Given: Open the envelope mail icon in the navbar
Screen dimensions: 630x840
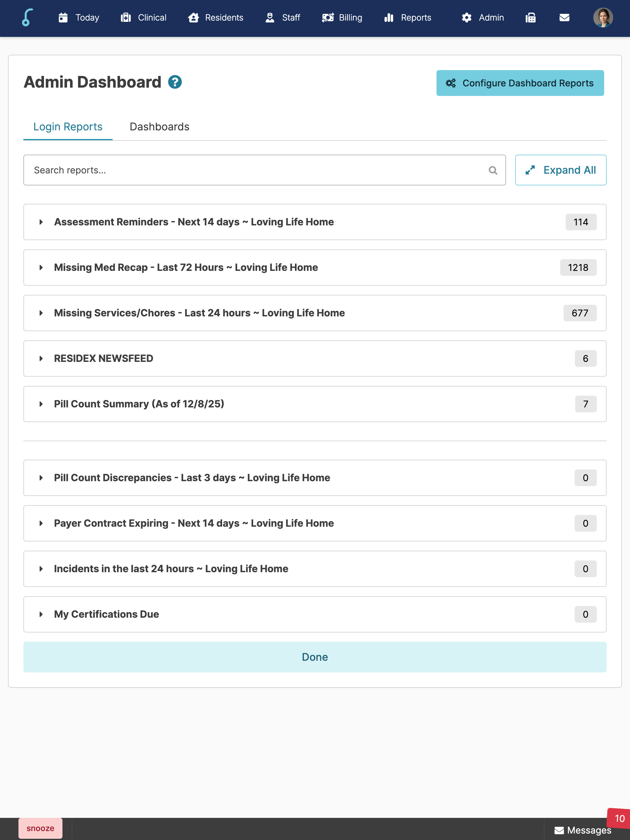Looking at the screenshot, I should coord(564,18).
